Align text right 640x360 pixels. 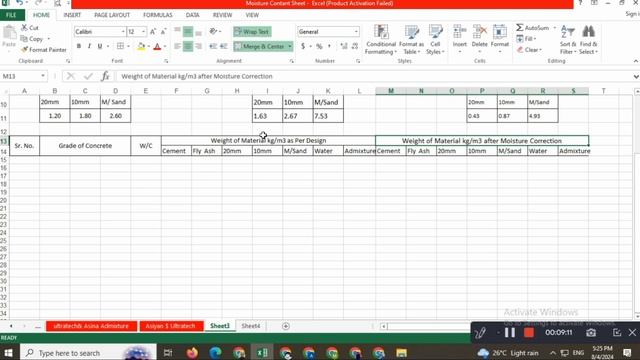(x=198, y=46)
